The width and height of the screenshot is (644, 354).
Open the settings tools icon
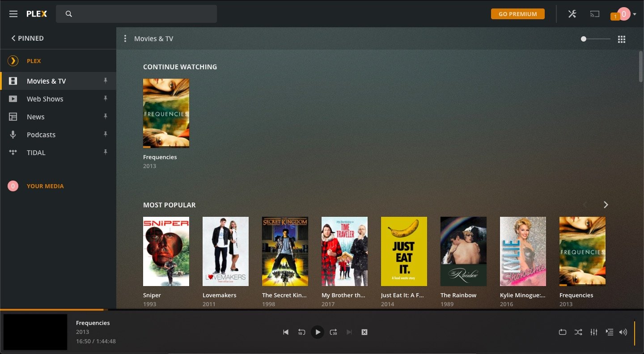[x=572, y=14]
